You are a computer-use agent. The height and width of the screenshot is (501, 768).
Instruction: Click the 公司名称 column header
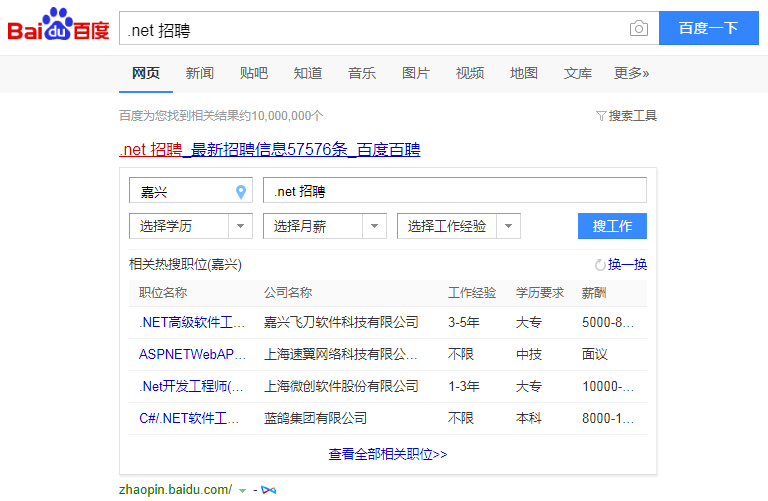(x=288, y=293)
